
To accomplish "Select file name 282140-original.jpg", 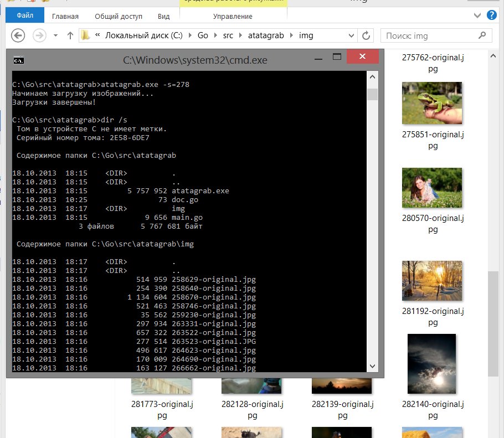I will 433,410.
